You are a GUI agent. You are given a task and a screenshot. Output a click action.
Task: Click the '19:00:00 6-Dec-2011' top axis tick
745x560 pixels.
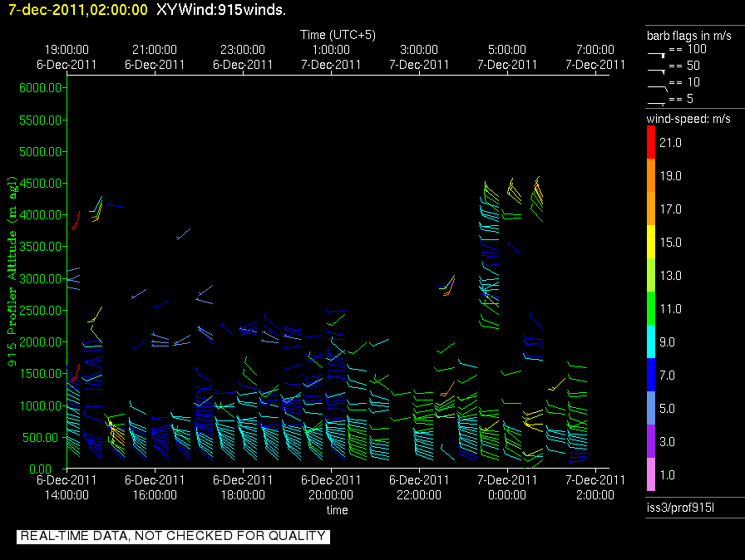pyautogui.click(x=67, y=57)
